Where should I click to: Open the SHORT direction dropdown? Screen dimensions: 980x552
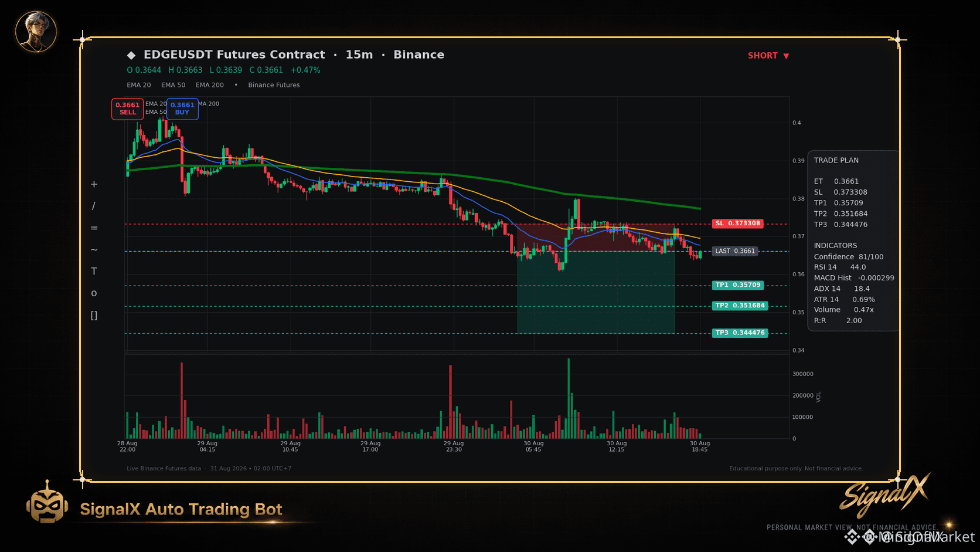point(768,56)
